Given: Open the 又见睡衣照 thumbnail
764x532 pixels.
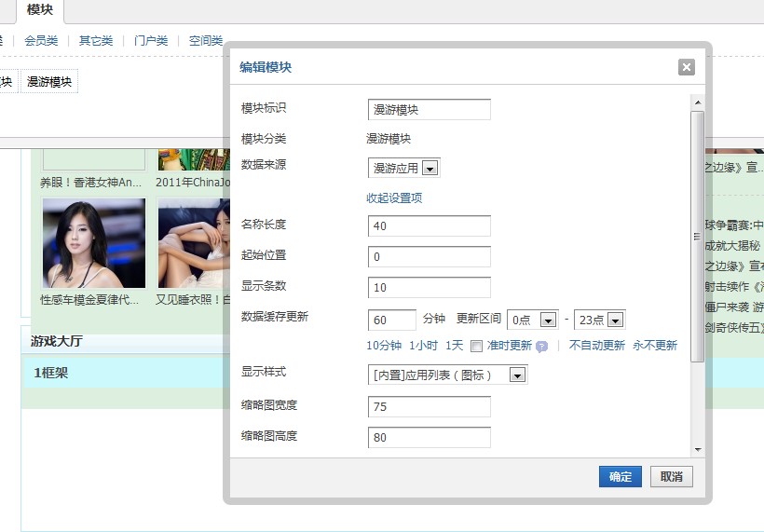Looking at the screenshot, I should 194,243.
